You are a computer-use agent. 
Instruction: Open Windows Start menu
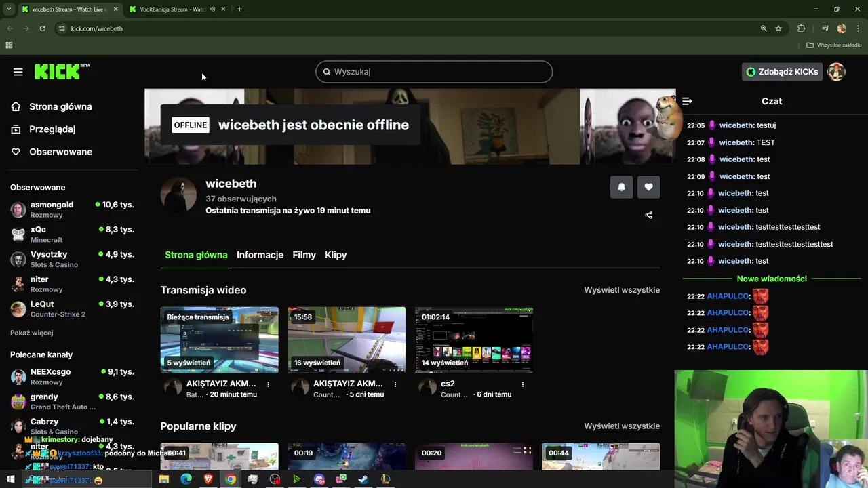10,479
